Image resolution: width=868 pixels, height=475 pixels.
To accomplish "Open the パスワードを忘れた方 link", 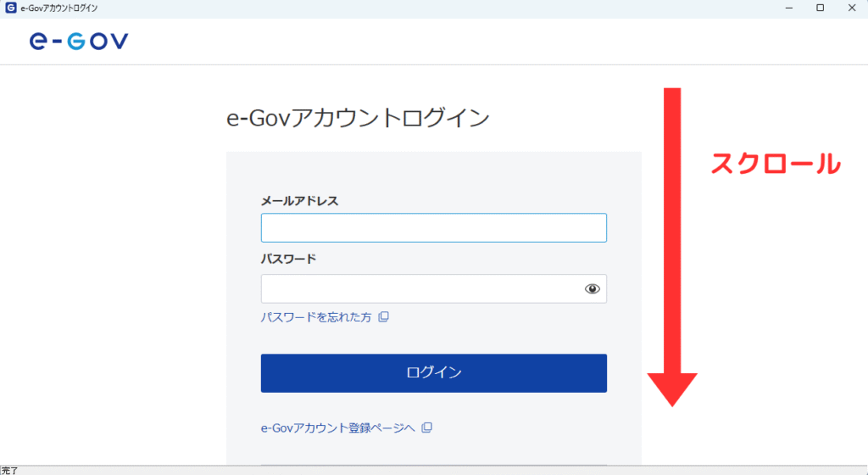I will click(x=316, y=317).
